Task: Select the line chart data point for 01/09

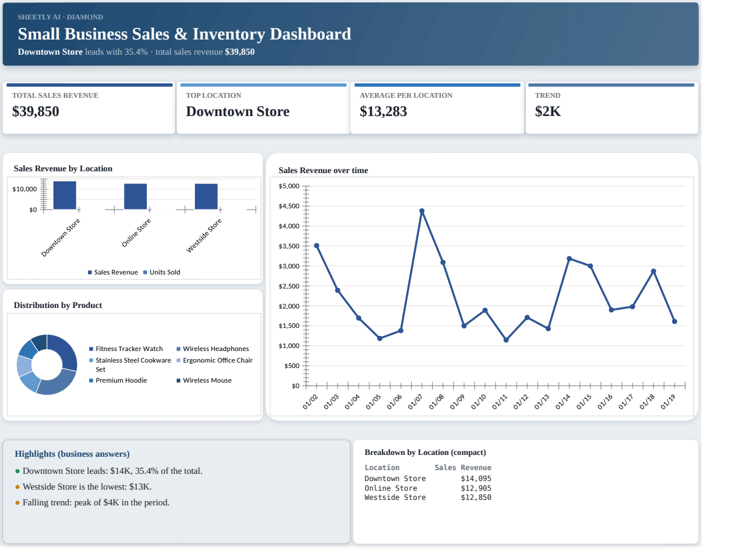Action: tap(464, 326)
